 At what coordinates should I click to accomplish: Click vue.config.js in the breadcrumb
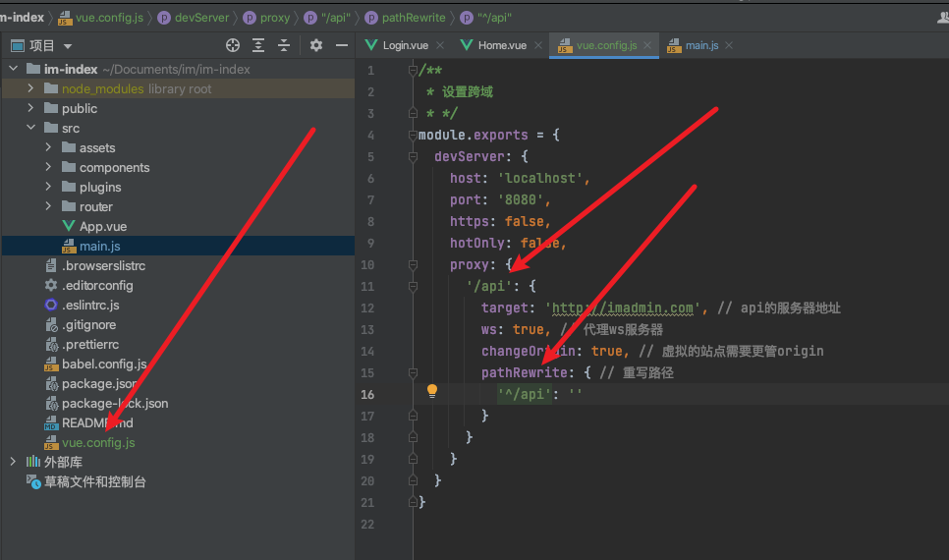109,18
